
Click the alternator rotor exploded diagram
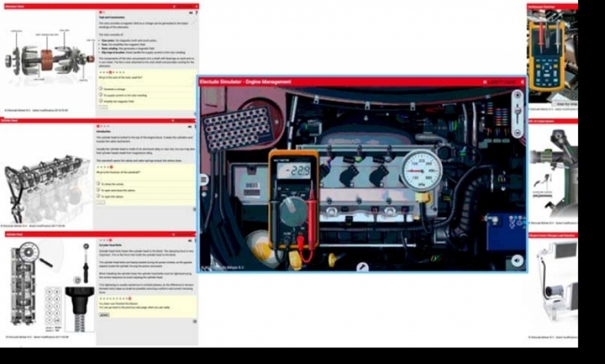tap(48, 58)
